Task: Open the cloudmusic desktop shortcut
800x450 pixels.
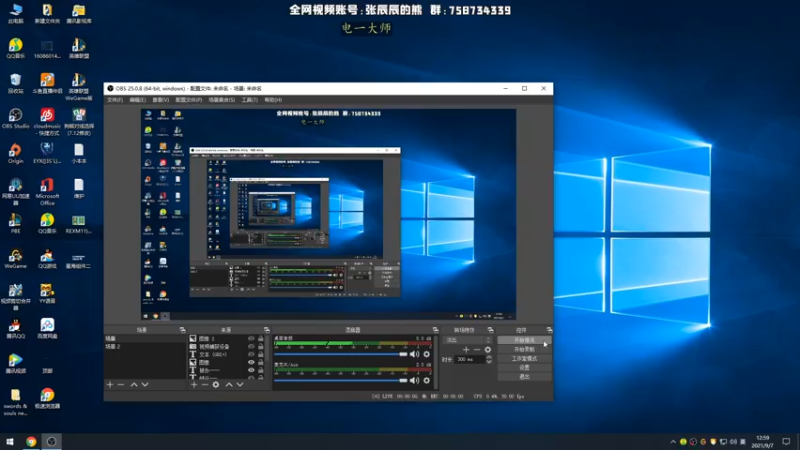Action: [x=47, y=121]
